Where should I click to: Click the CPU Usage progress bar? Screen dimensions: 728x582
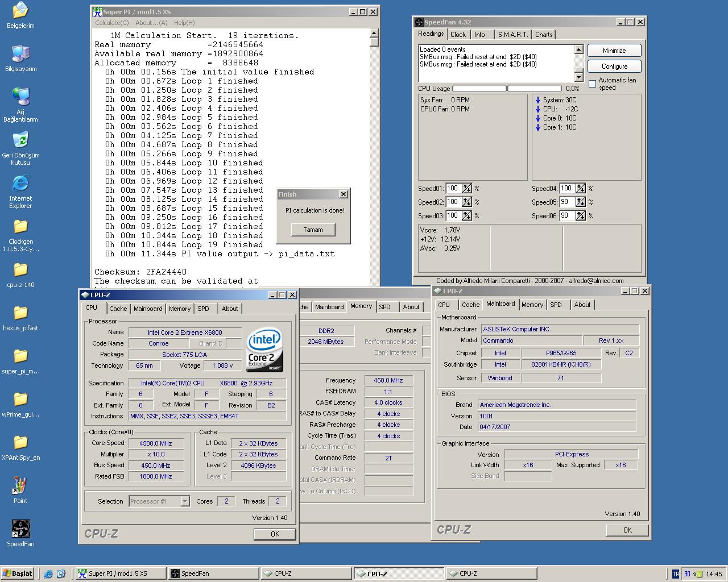pos(479,89)
